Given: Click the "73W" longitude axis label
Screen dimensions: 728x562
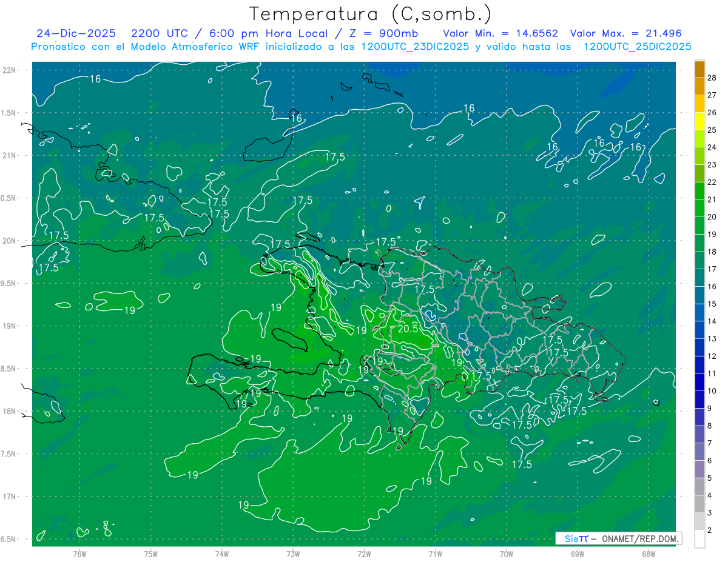Looking at the screenshot, I should coord(293,554).
